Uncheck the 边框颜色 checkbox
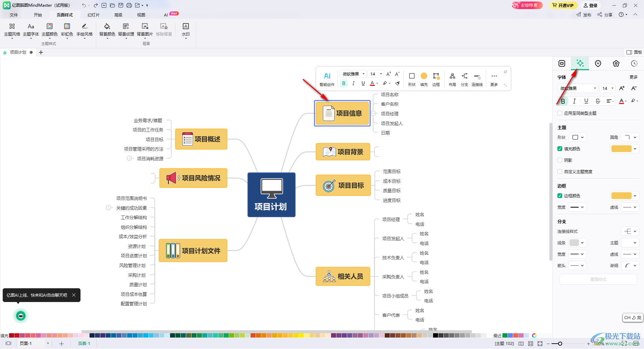 point(560,196)
